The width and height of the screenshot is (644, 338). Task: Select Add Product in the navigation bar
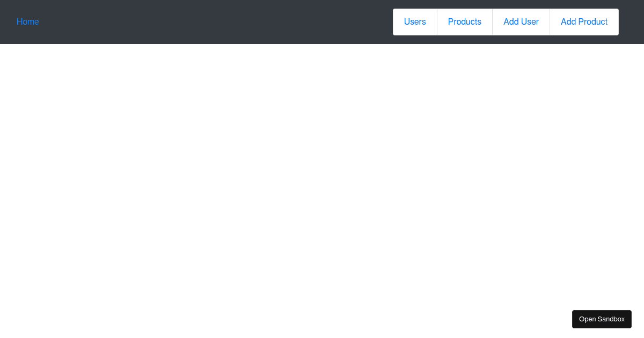point(584,22)
